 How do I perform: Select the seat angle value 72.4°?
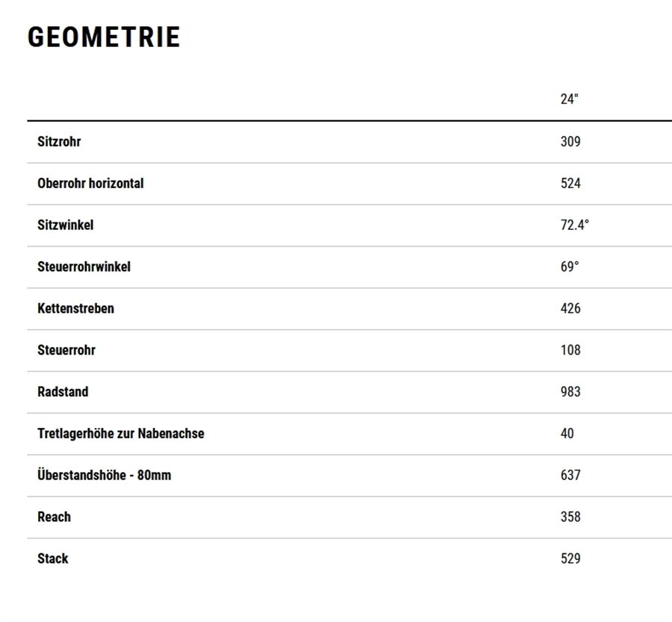(x=574, y=225)
